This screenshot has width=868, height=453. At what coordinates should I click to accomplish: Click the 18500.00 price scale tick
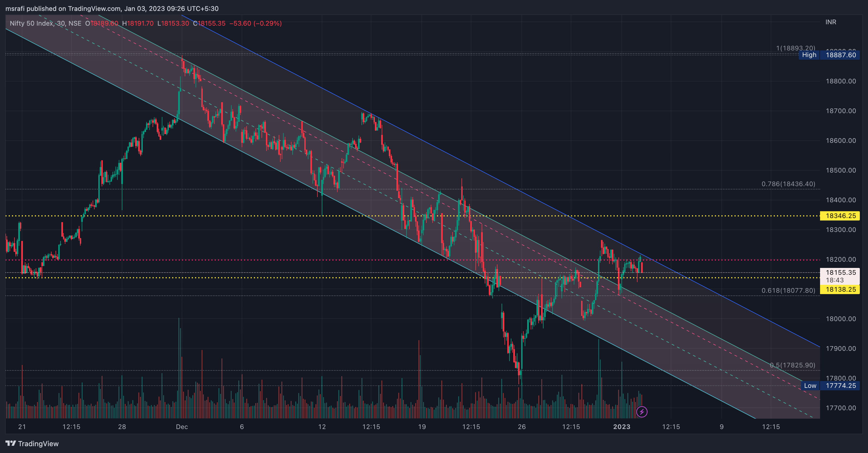tap(840, 170)
